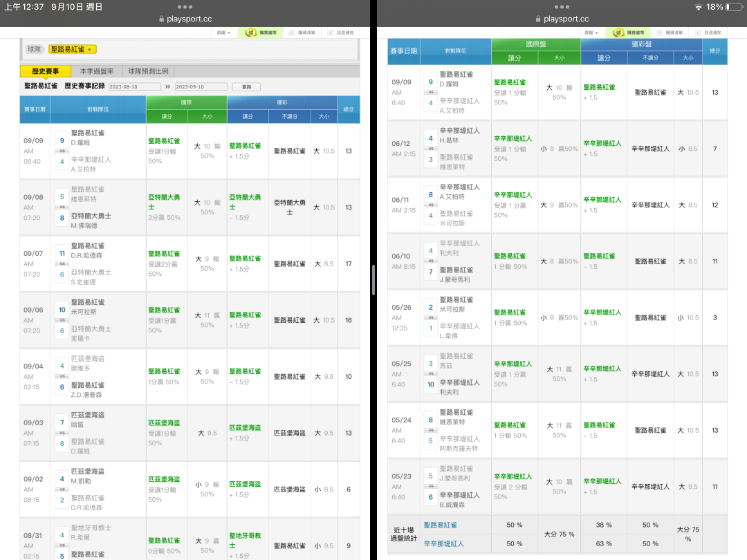The image size is (747, 560).
Task: Click pitcher name 索羅卡 in the left window
Action: pos(80,339)
